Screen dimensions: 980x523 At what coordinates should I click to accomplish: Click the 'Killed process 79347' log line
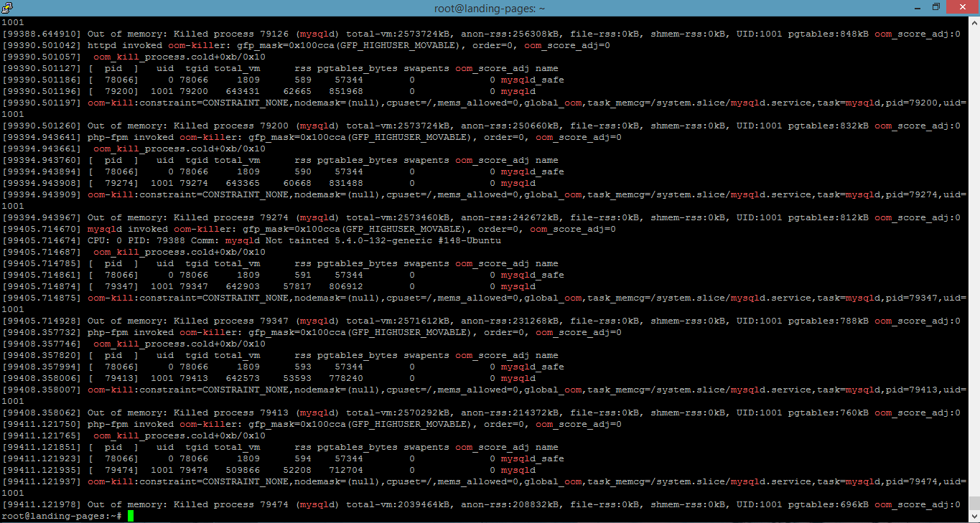481,321
